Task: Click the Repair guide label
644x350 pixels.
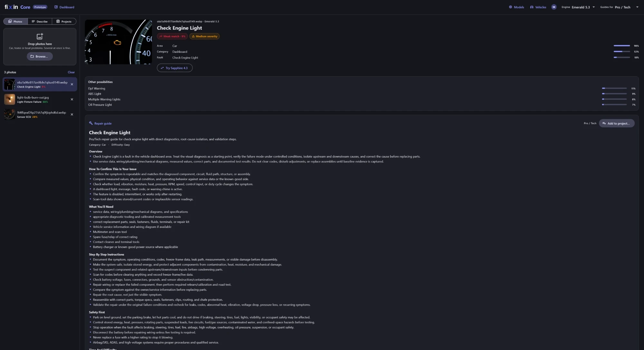Action: tap(103, 124)
